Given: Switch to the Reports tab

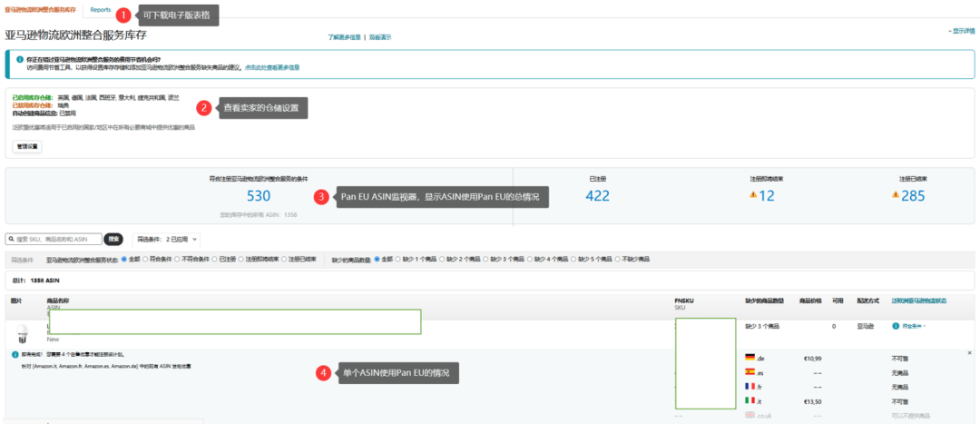Looking at the screenshot, I should point(100,10).
